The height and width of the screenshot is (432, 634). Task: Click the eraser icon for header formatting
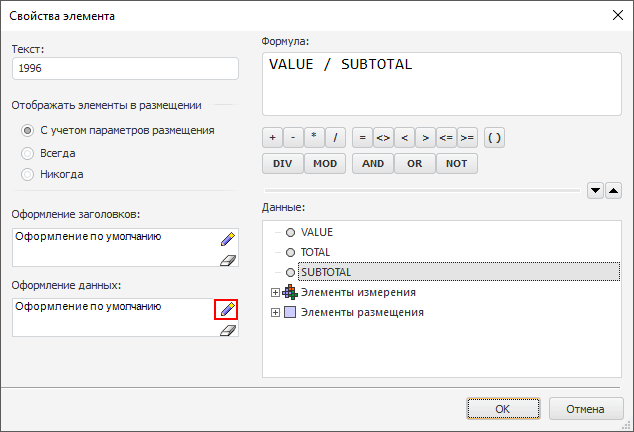pos(227,259)
